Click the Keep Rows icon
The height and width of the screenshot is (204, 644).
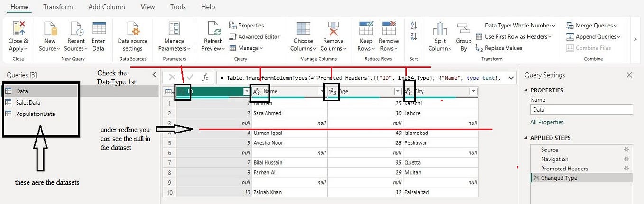tap(366, 29)
